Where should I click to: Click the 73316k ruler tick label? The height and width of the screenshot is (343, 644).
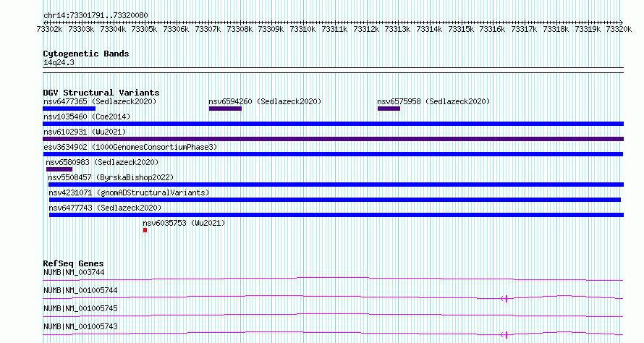tap(493, 29)
